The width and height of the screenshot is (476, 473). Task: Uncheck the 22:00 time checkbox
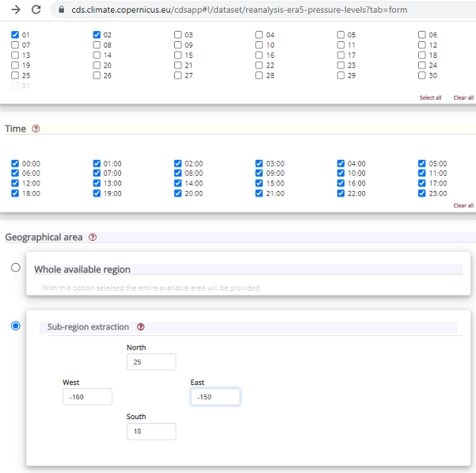(341, 193)
